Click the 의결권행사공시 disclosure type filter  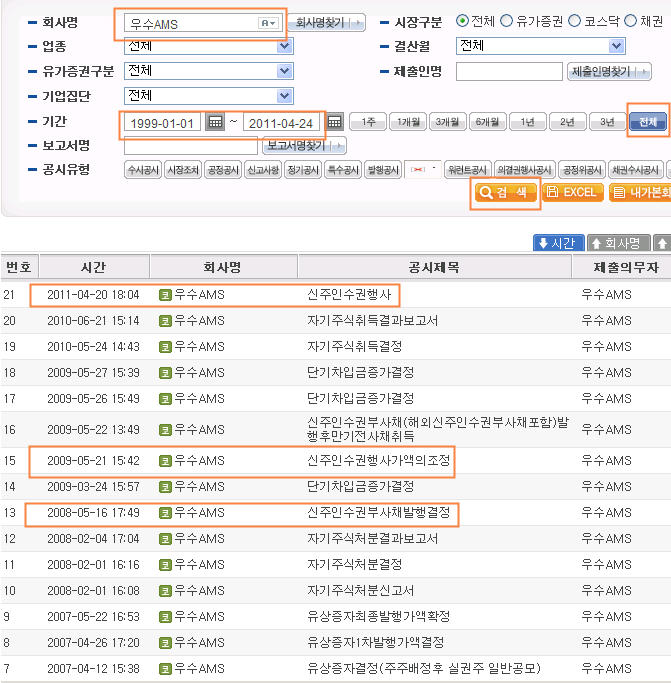[x=525, y=170]
